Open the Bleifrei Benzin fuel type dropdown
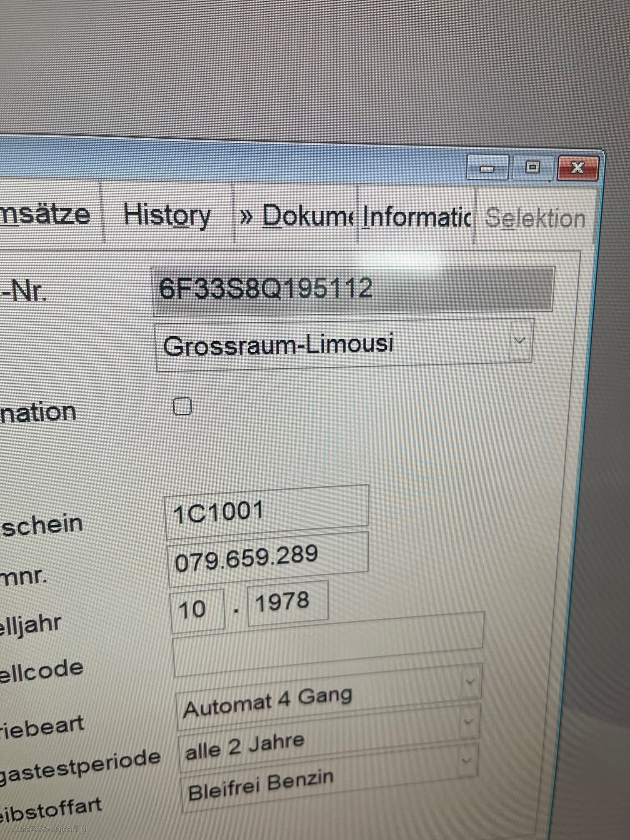This screenshot has height=840, width=630. click(x=466, y=760)
